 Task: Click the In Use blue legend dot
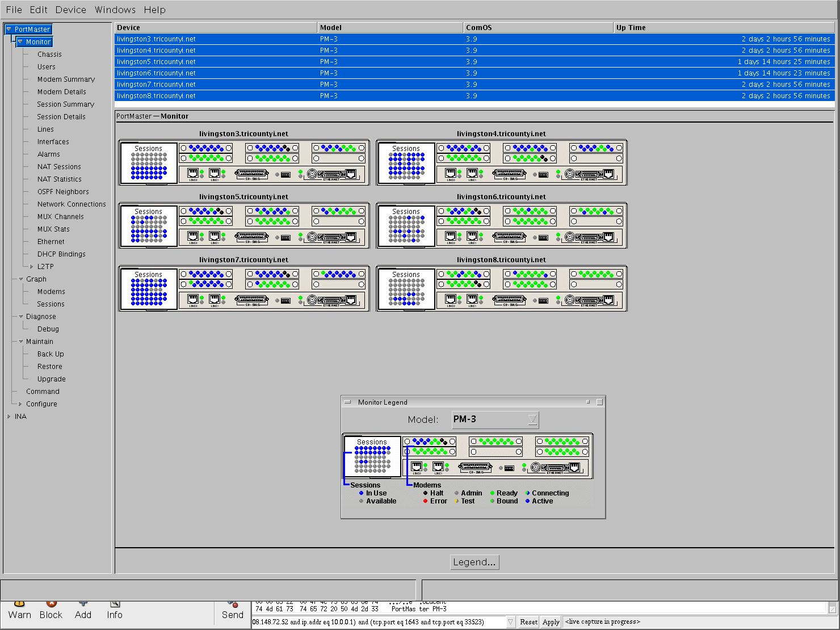362,493
